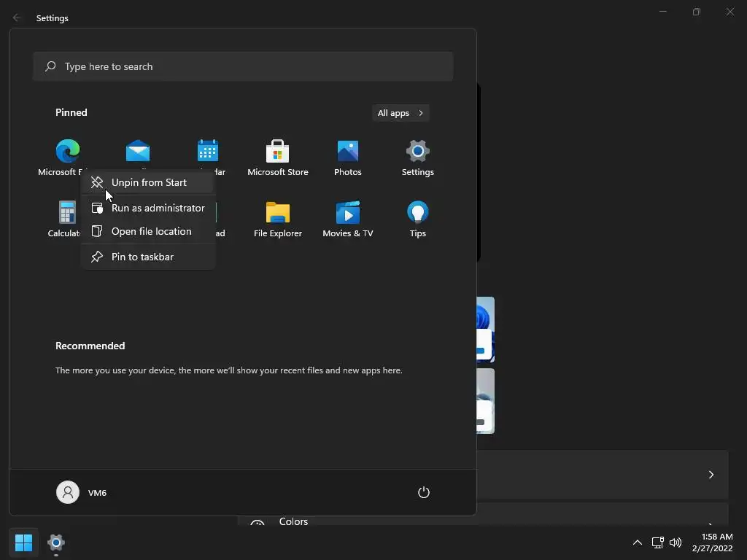Open the Calendar pinned app
The height and width of the screenshot is (560, 747).
click(x=208, y=152)
